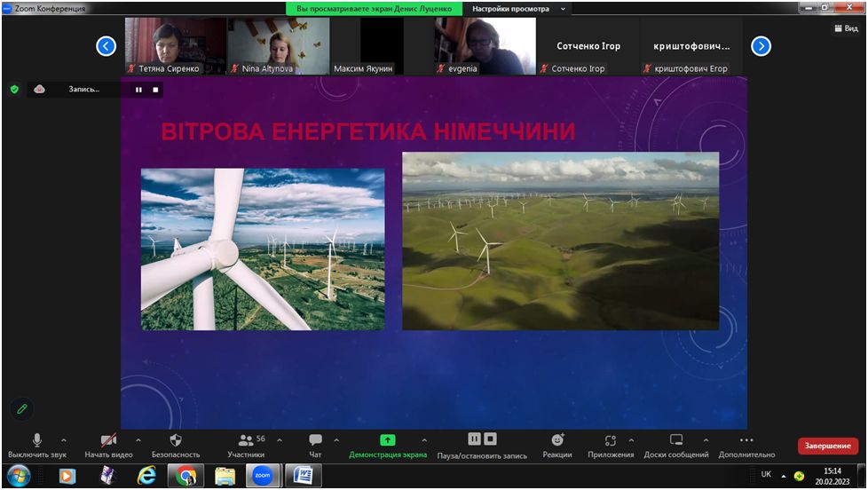Open Реакции reactions menu
This screenshot has width=868, height=490.
point(557,445)
